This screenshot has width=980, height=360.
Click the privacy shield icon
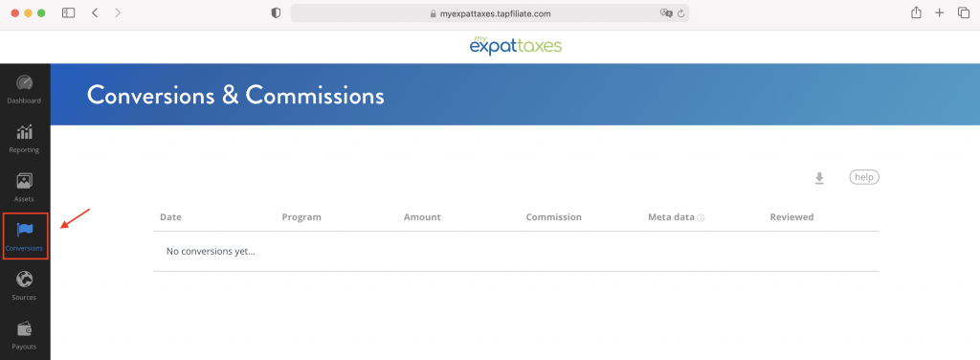[276, 13]
